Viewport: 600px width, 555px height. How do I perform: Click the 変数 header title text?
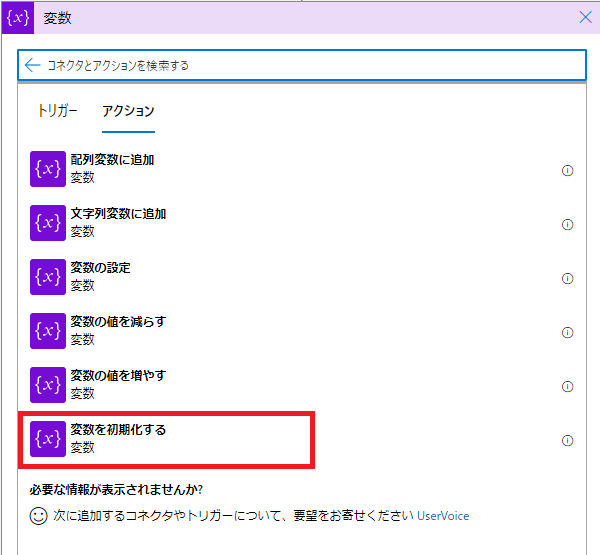(x=57, y=18)
